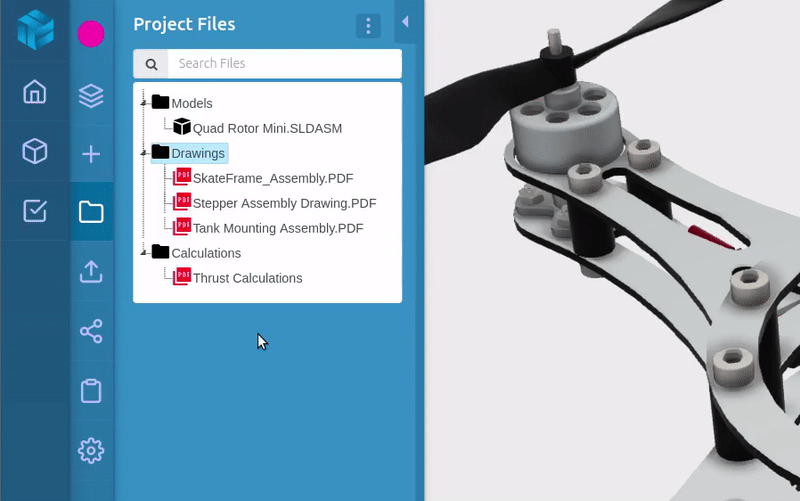800x501 pixels.
Task: Click PDF icon beside SkateFrame_Assembly
Action: (x=182, y=177)
